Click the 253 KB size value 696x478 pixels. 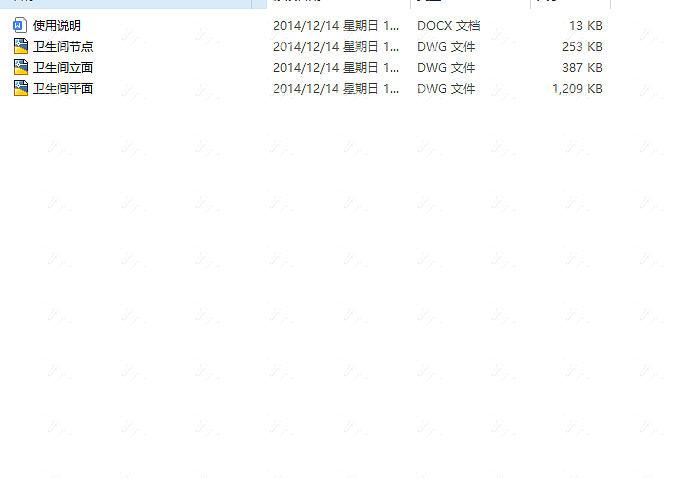(582, 47)
